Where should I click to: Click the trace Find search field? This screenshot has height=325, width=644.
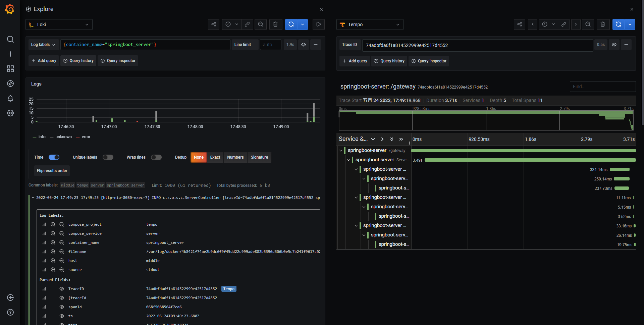[602, 87]
